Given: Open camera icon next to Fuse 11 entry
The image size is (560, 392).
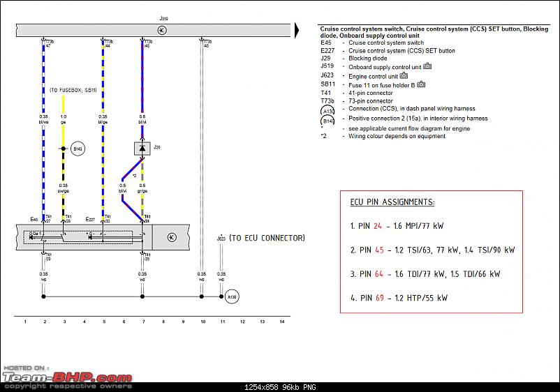Looking at the screenshot, I should coord(421,84).
